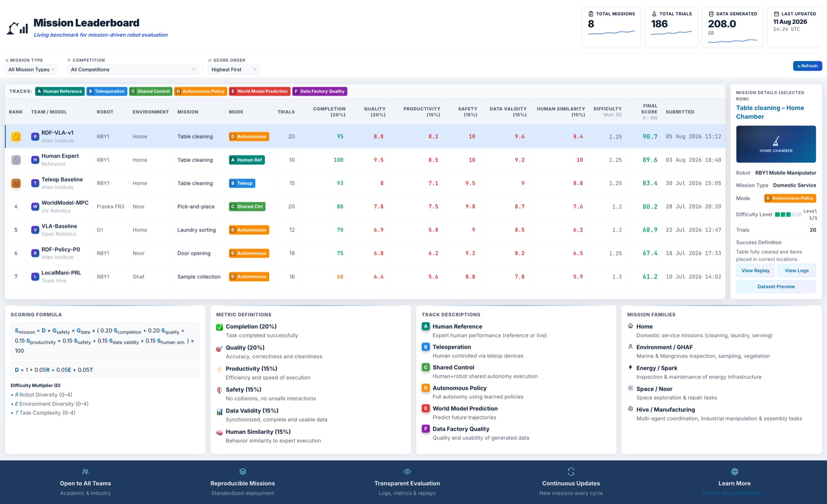Click the Space / Noor sun icon
Viewport: 827px width, 504px height.
pos(630,388)
